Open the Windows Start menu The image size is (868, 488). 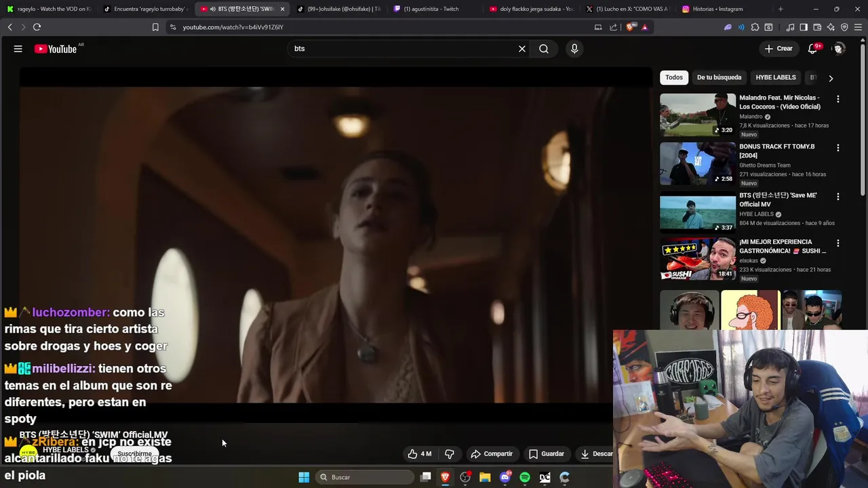304,477
